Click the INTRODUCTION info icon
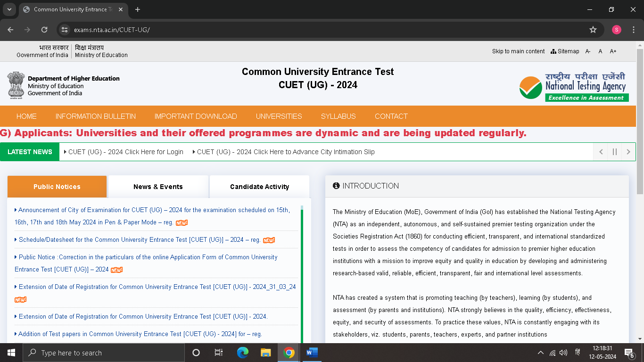This screenshot has height=362, width=644. coord(336,186)
